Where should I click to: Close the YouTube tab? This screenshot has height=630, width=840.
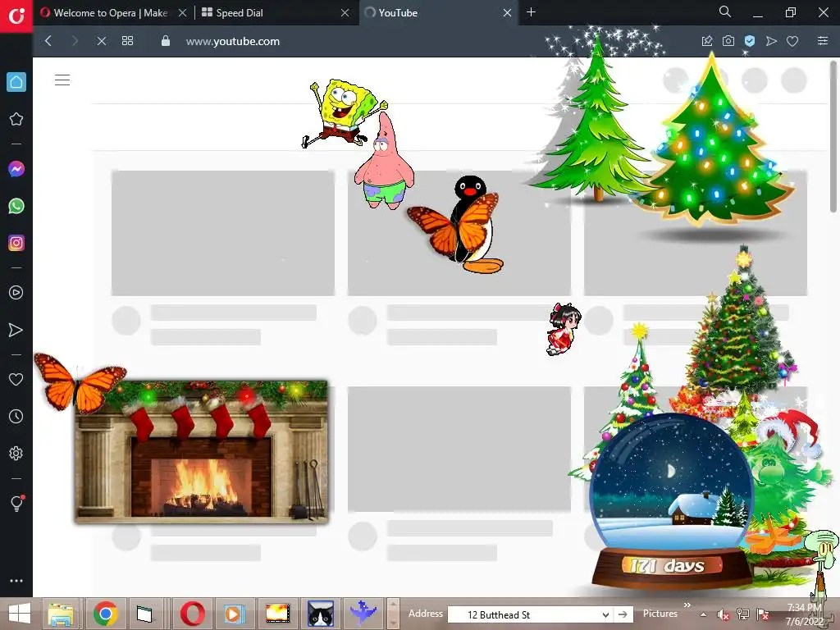pos(507,13)
